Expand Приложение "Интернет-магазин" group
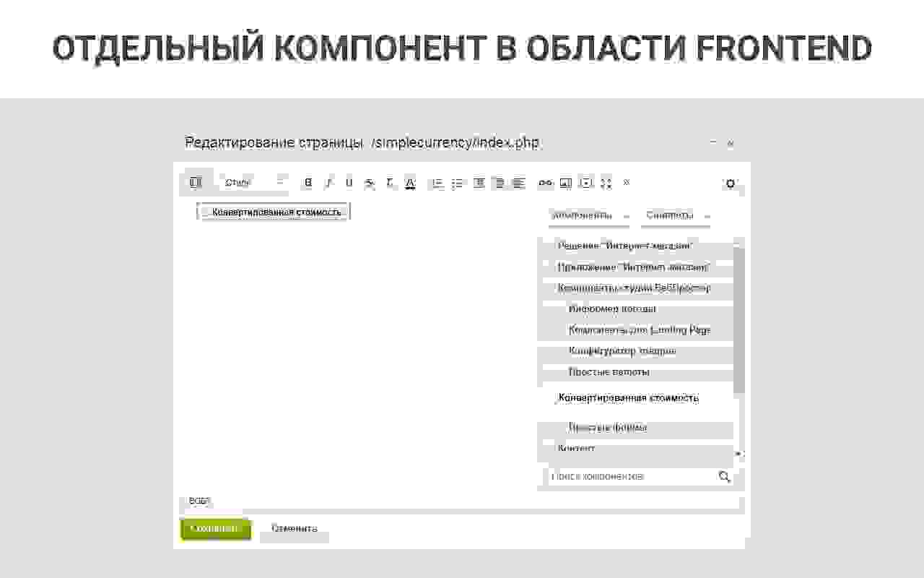The image size is (924, 578). (635, 267)
